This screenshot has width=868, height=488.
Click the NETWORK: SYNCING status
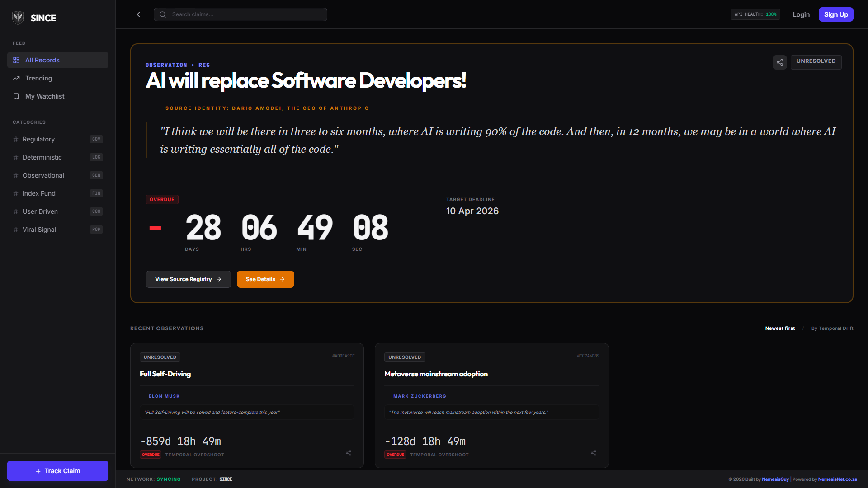click(154, 479)
